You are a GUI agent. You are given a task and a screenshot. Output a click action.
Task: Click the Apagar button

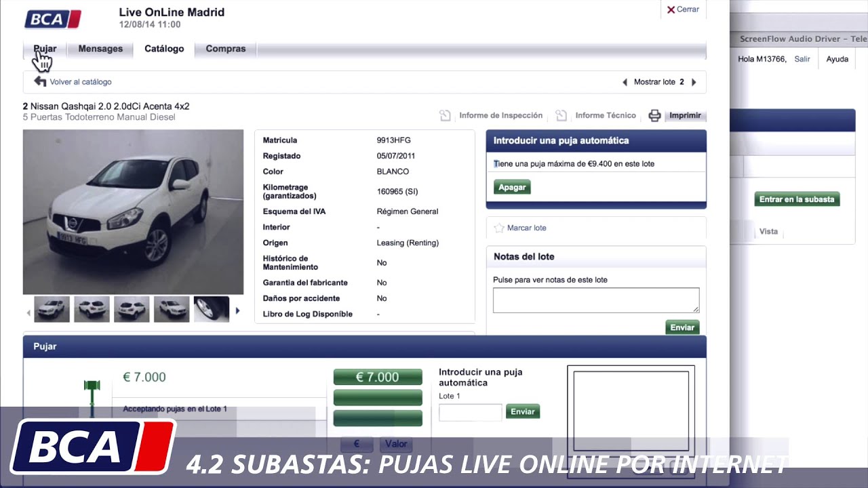click(512, 187)
